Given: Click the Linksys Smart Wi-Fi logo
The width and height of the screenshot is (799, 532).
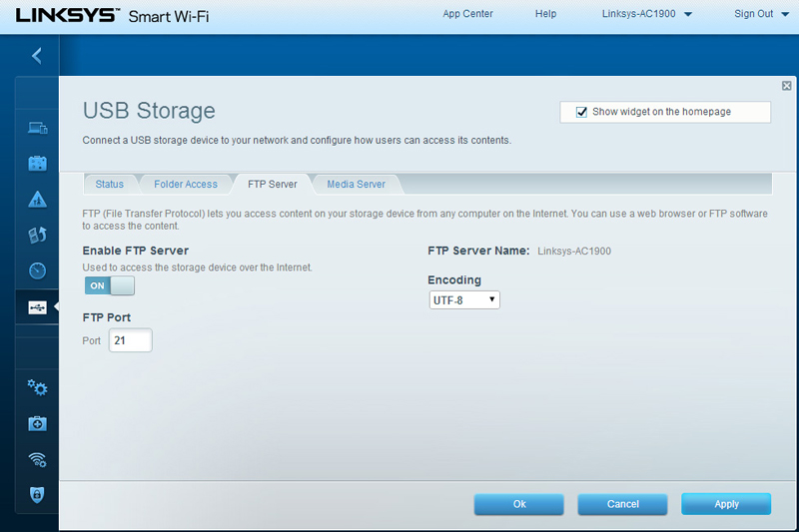Looking at the screenshot, I should click(x=112, y=16).
